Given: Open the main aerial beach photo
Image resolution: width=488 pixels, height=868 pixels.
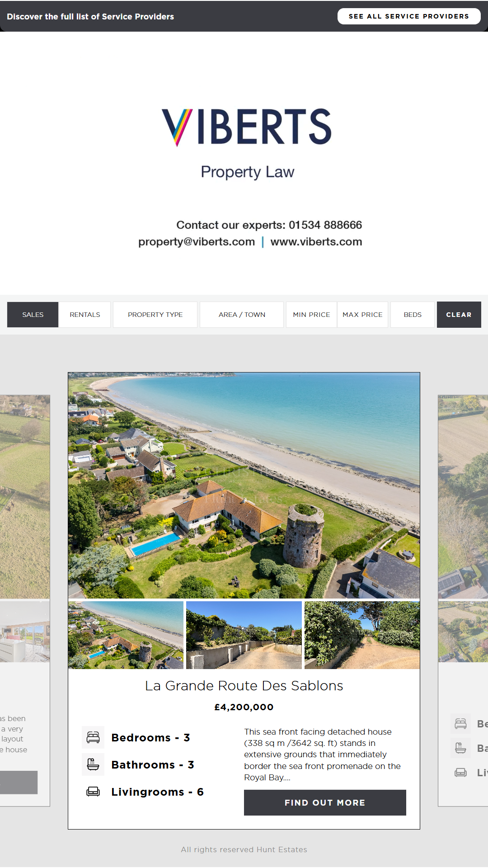Looking at the screenshot, I should (244, 486).
